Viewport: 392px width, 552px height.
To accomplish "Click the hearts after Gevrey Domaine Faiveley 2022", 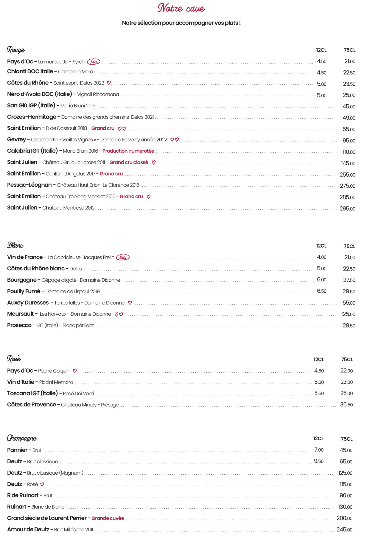I will (x=174, y=140).
